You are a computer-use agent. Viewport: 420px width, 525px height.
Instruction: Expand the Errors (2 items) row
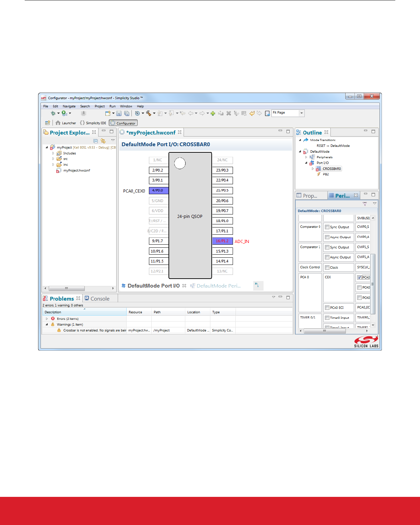click(x=47, y=319)
